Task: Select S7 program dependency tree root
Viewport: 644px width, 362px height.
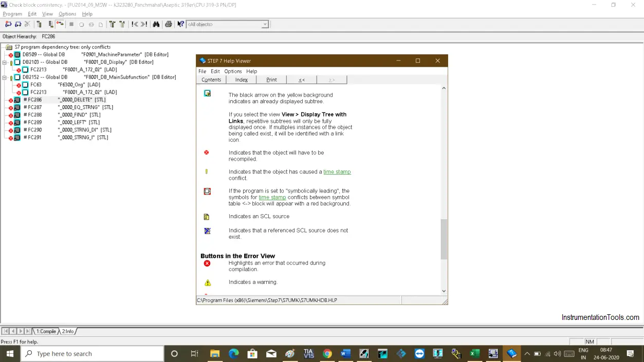Action: point(62,47)
